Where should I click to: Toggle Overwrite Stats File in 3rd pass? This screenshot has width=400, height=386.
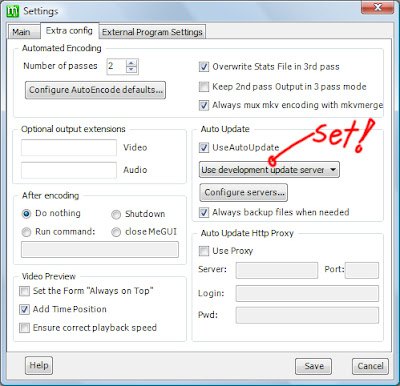tap(204, 67)
